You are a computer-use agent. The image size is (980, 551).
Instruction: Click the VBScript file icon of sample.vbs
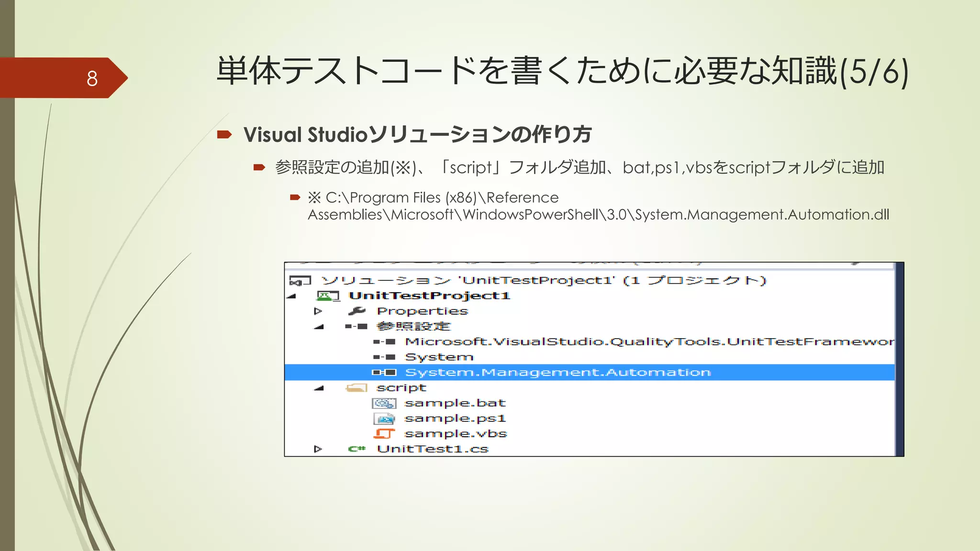(384, 434)
